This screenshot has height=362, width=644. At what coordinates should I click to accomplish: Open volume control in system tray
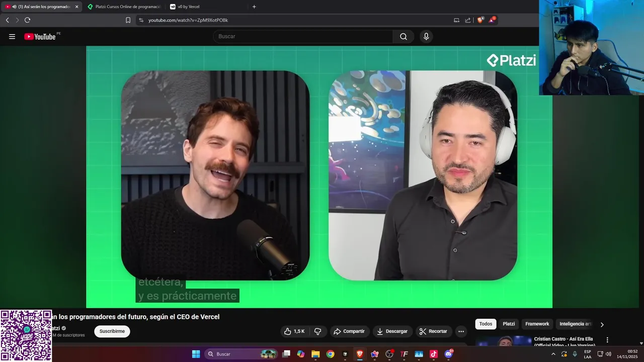(608, 354)
